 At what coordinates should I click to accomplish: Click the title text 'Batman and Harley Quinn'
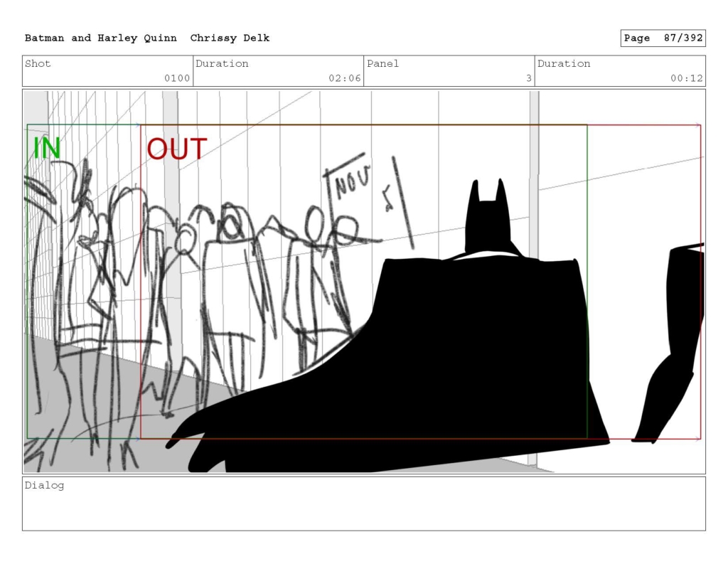click(101, 38)
